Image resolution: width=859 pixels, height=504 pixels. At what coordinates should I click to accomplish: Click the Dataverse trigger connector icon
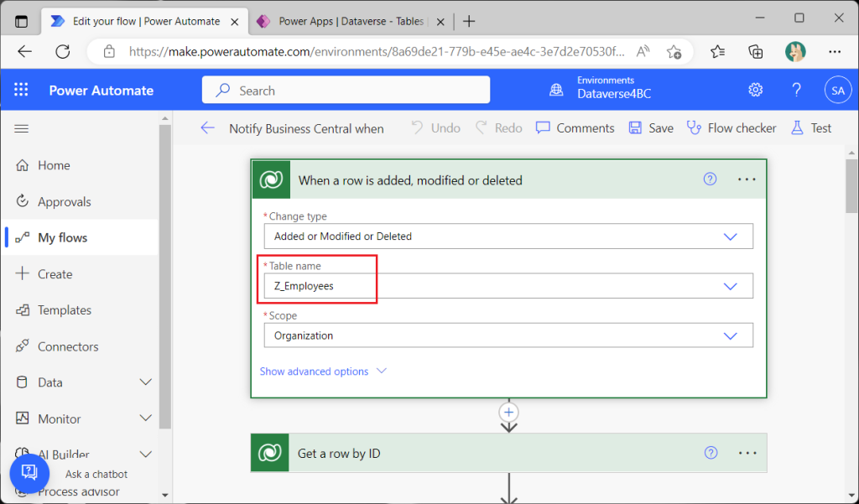[271, 179]
